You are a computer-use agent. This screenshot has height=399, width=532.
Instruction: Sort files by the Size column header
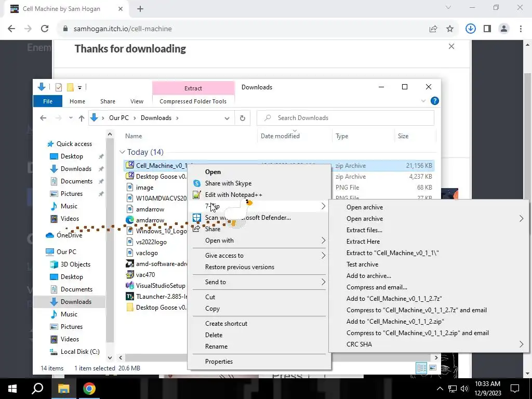403,136
